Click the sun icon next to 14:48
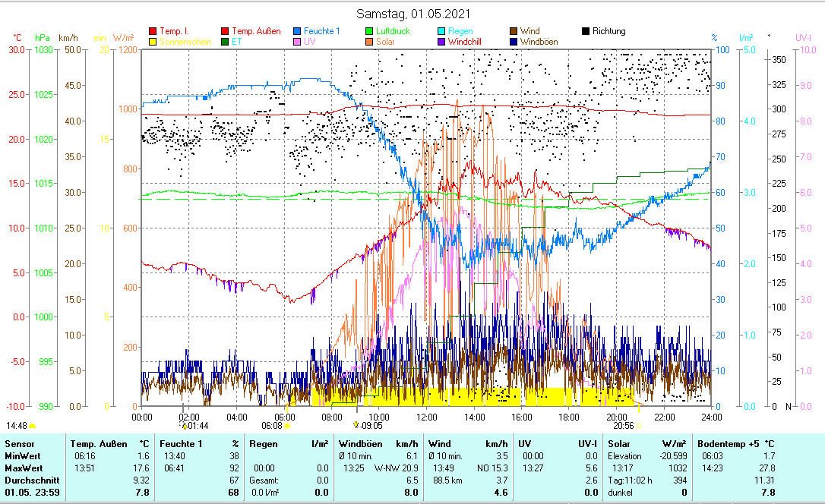The image size is (825, 504). [32, 426]
